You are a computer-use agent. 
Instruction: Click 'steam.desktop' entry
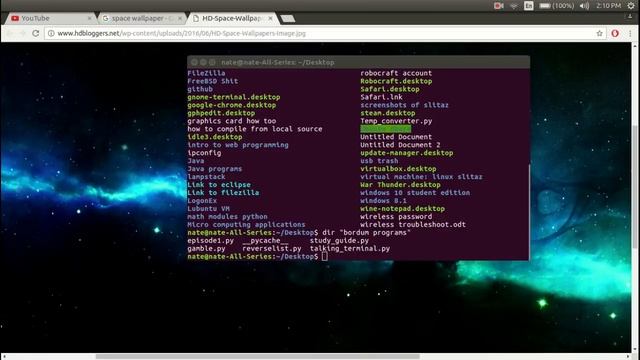[x=387, y=113]
